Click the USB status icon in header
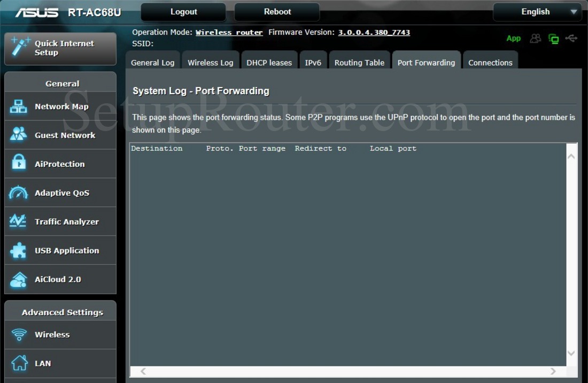Image resolution: width=588 pixels, height=383 pixels. click(x=571, y=39)
